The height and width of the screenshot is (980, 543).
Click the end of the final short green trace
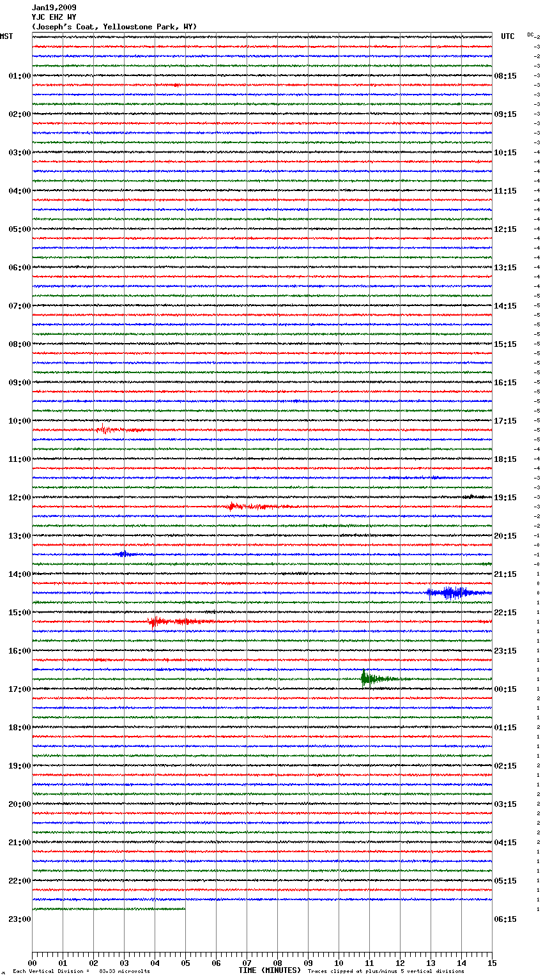tap(185, 908)
